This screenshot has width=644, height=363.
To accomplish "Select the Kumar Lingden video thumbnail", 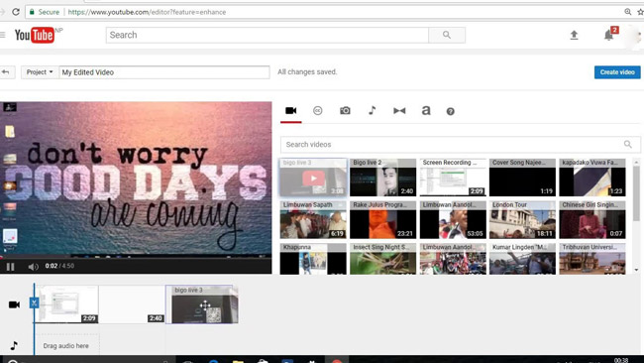I will tap(522, 259).
